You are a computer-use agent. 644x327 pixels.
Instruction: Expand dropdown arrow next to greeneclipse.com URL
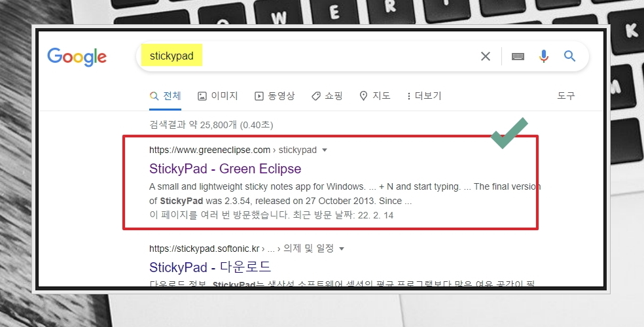click(325, 150)
